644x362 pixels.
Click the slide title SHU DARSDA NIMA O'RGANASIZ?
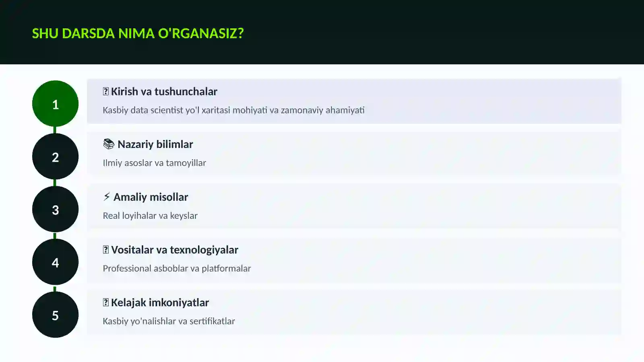(138, 33)
